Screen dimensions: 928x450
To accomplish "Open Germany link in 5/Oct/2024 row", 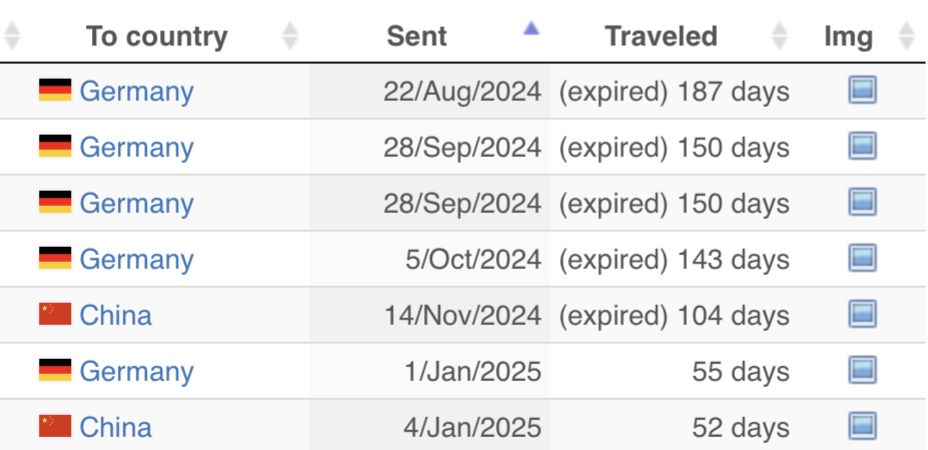I will [x=137, y=260].
